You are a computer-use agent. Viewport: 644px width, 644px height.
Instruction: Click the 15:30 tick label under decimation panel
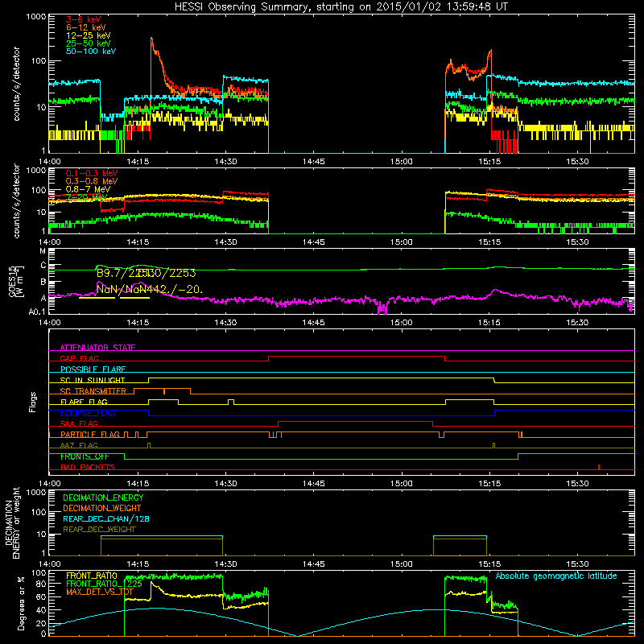click(x=577, y=564)
